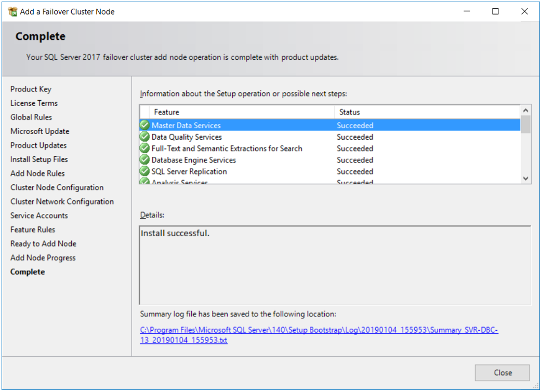The width and height of the screenshot is (541, 392).
Task: Click green check icon beside Data Quality Services
Action: [144, 137]
